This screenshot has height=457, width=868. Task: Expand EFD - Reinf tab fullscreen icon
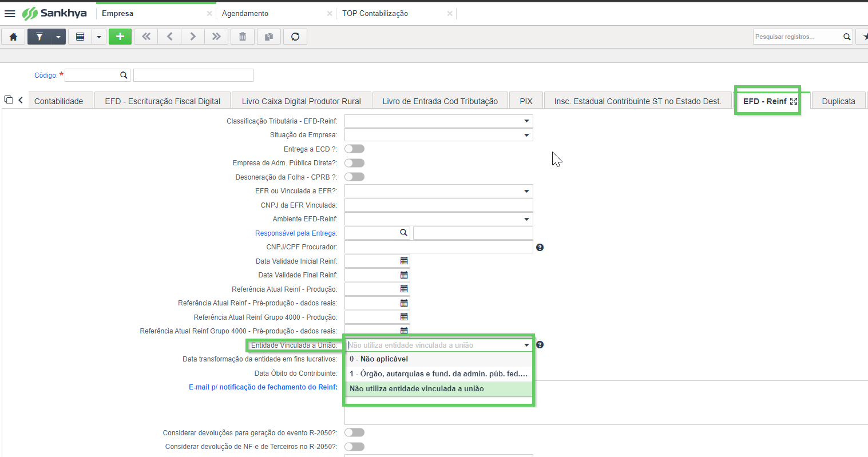tap(794, 101)
